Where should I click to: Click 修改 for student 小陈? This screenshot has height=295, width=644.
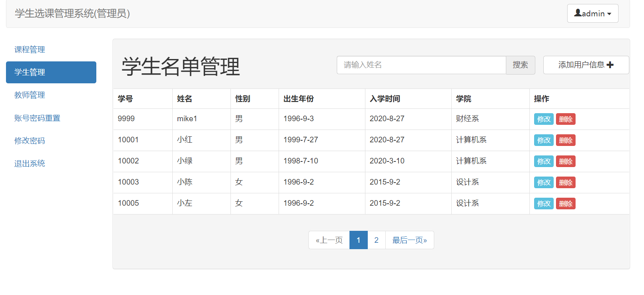544,183
